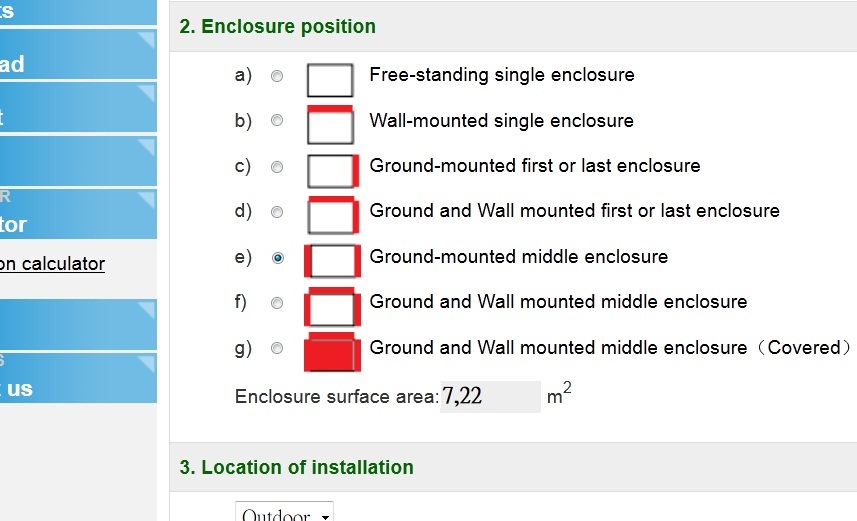
Task: Click the ground-mounted first or last enclosure diagram
Action: tap(332, 169)
